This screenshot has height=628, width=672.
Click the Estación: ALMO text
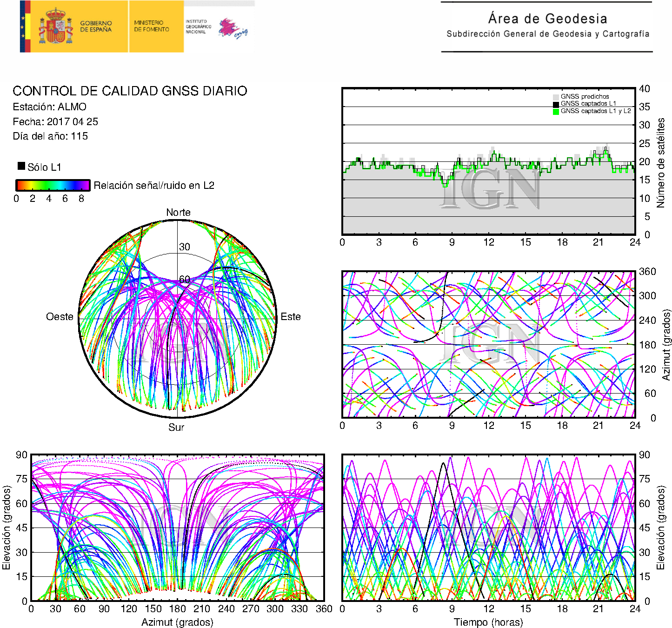(x=49, y=107)
